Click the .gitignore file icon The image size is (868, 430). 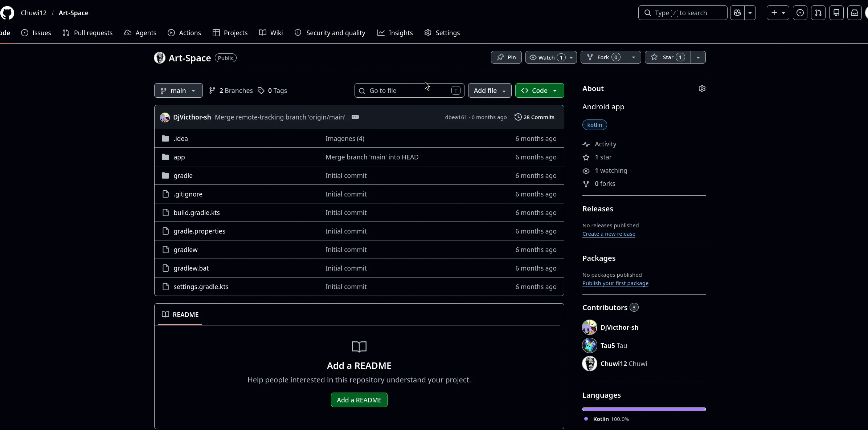click(166, 194)
